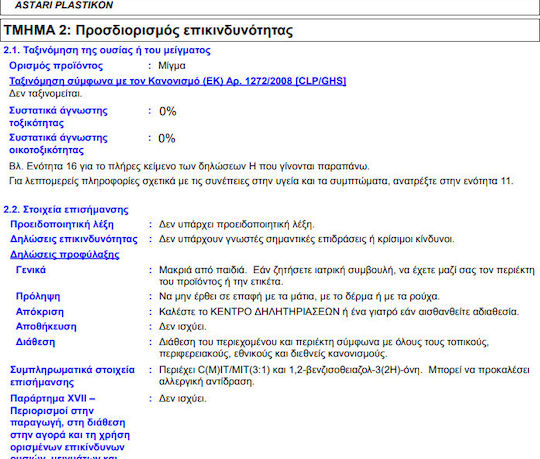Click the Προειδοποιητική λέξη label

pyautogui.click(x=62, y=225)
